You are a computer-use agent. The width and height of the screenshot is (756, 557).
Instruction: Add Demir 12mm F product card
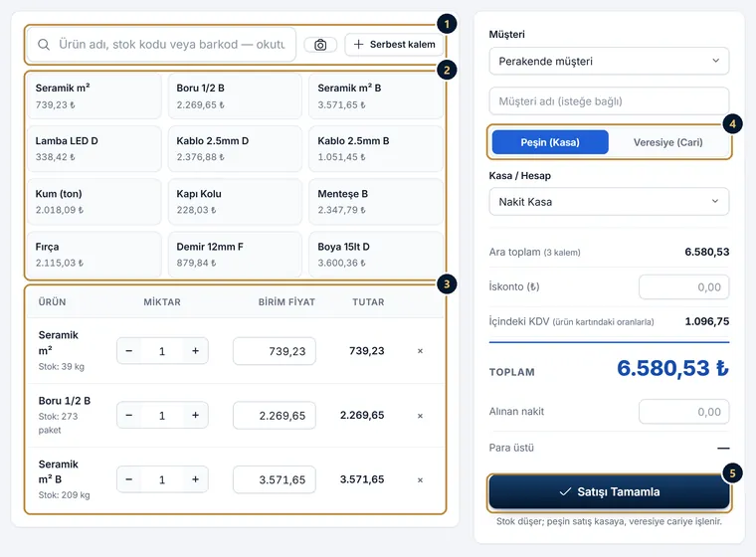tap(235, 255)
